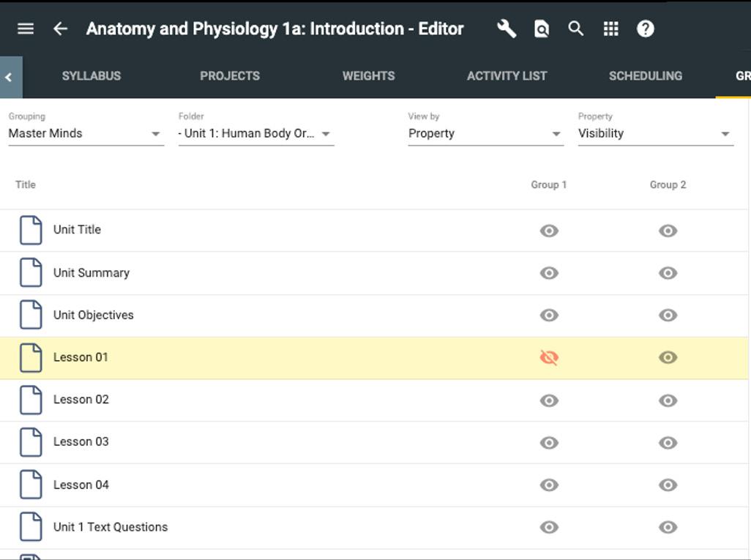
Task: Click the document preview icon
Action: (542, 29)
